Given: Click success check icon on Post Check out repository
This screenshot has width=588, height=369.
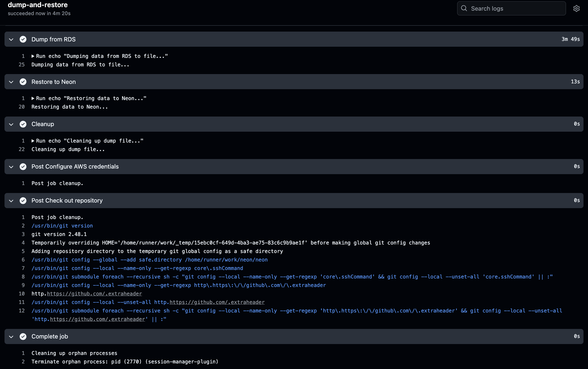Looking at the screenshot, I should (23, 200).
